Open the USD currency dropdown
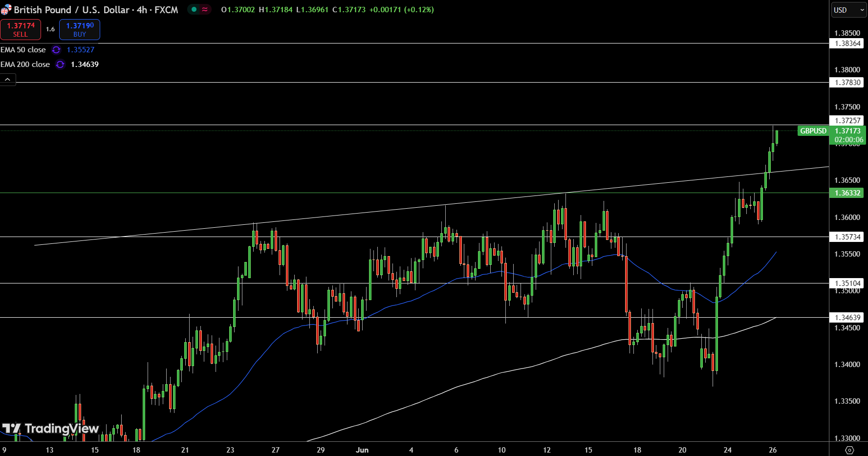 (848, 10)
